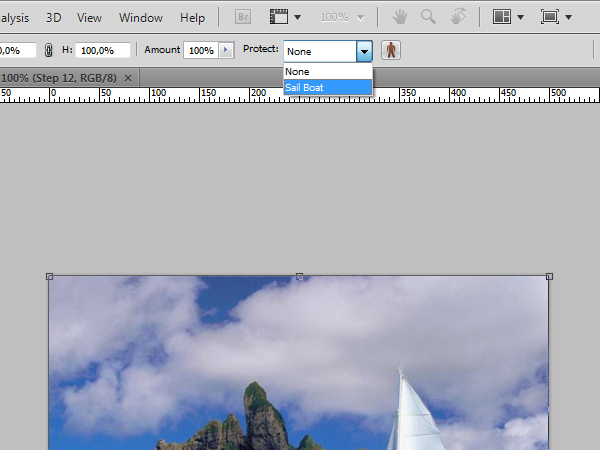Collapse the Protect dropdown arrow
The image size is (600, 450).
tap(364, 51)
